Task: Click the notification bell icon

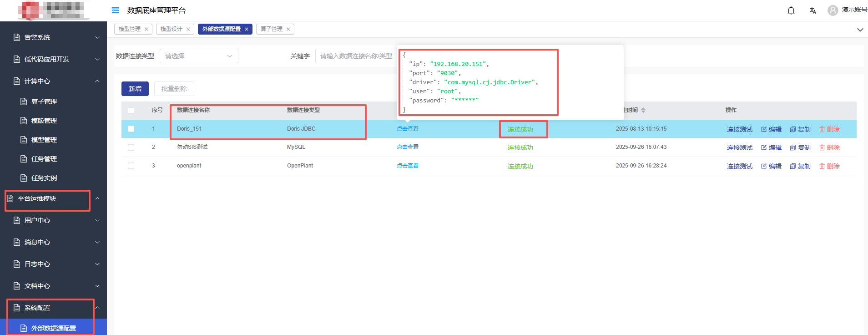Action: click(x=791, y=10)
